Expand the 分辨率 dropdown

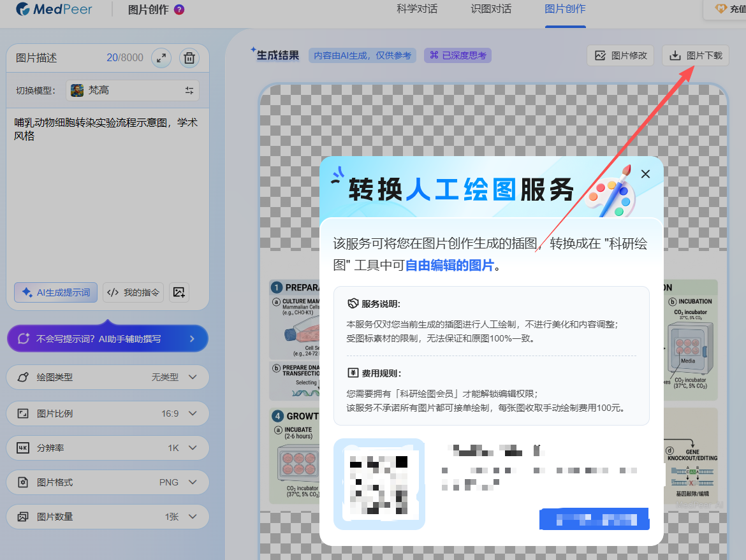coord(108,448)
